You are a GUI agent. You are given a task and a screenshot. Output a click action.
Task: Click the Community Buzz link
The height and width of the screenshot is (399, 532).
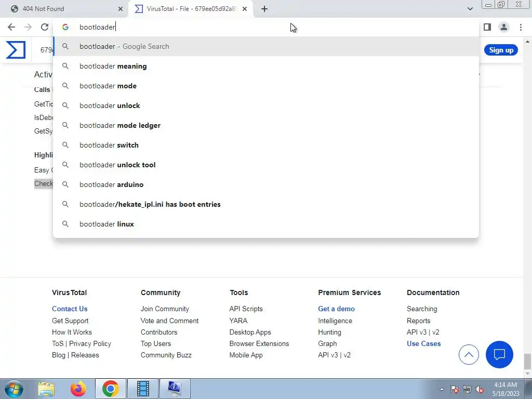166,355
